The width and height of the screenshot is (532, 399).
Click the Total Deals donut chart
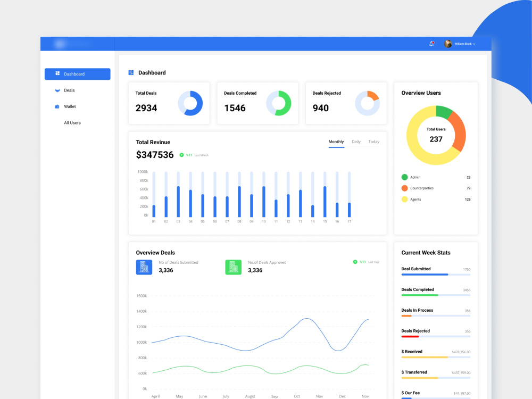click(190, 103)
